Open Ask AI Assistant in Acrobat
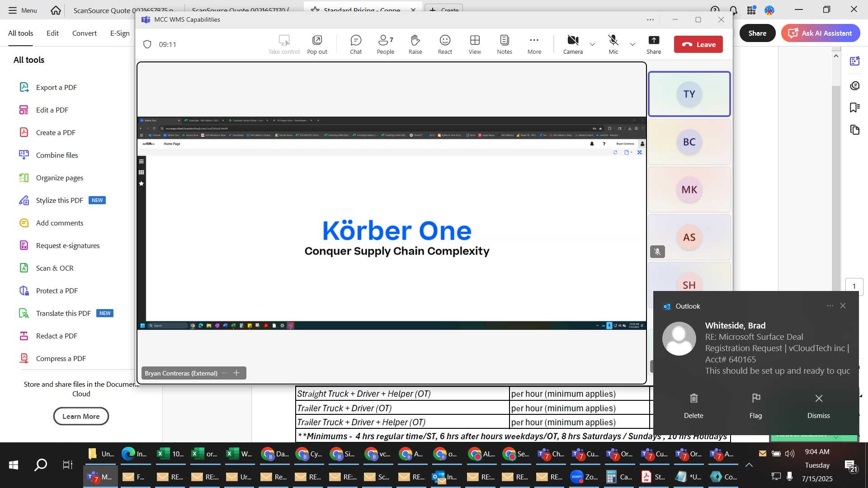The image size is (868, 488). (x=820, y=33)
